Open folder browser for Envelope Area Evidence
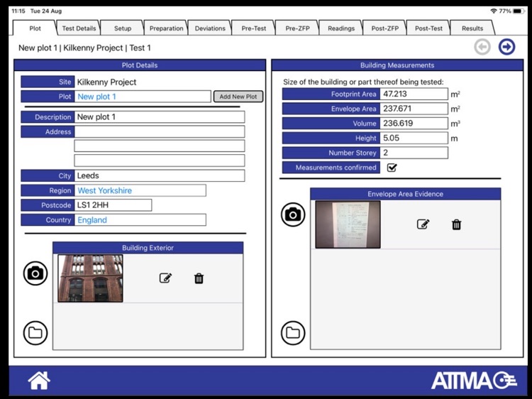Image resolution: width=532 pixels, height=399 pixels. (293, 333)
